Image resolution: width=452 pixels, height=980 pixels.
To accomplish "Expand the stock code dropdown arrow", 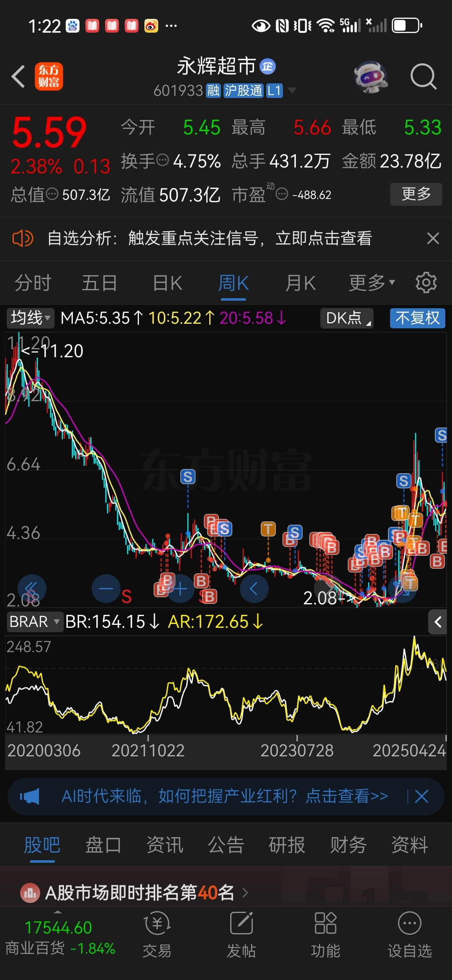I will [292, 90].
